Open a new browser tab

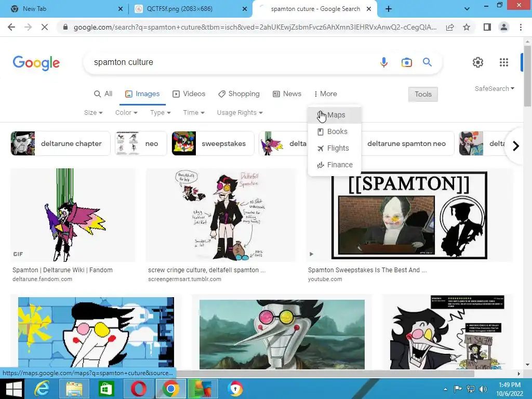tap(389, 9)
